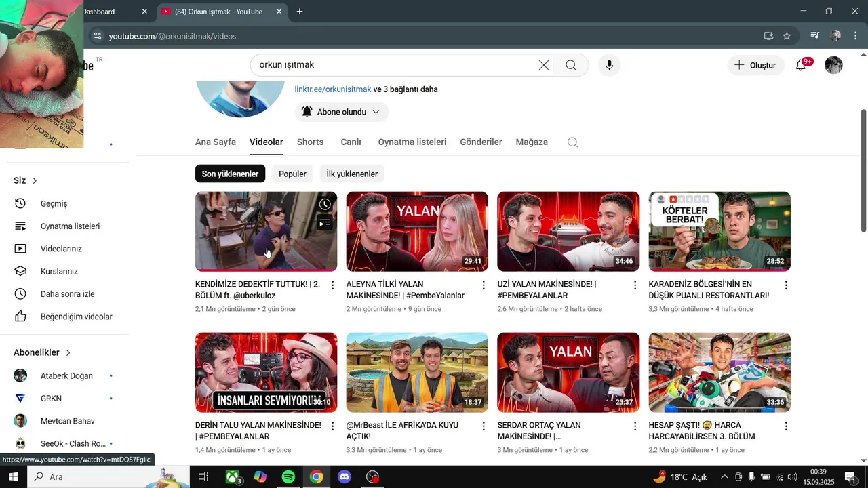The height and width of the screenshot is (488, 868).
Task: Open the account avatar menu
Action: pyautogui.click(x=833, y=65)
